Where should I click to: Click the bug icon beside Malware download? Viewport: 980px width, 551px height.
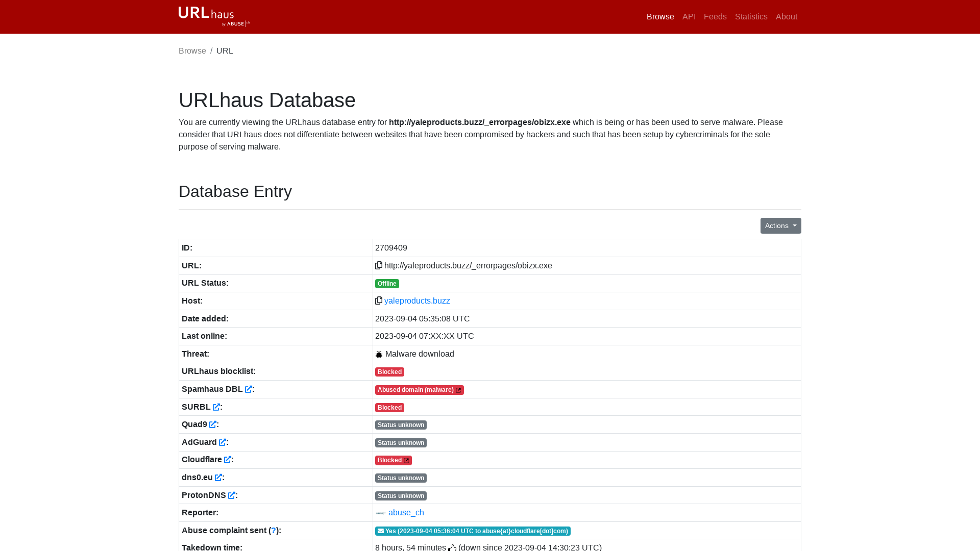pyautogui.click(x=379, y=354)
